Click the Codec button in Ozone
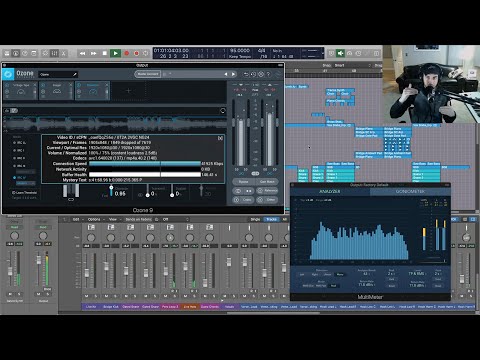The width and height of the screenshot is (480, 360). click(x=243, y=199)
